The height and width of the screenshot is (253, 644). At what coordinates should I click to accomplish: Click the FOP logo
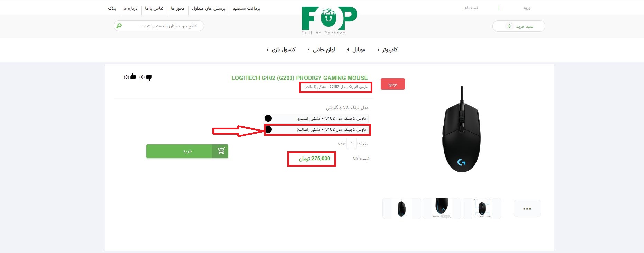click(x=329, y=20)
